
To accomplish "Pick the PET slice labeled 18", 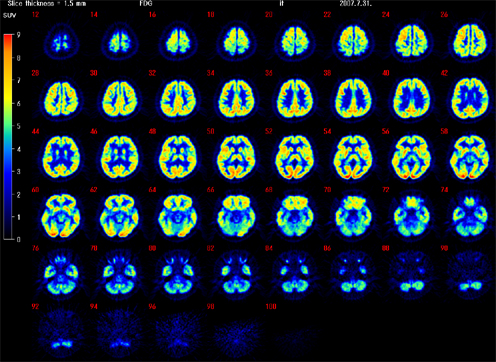I will [236, 41].
